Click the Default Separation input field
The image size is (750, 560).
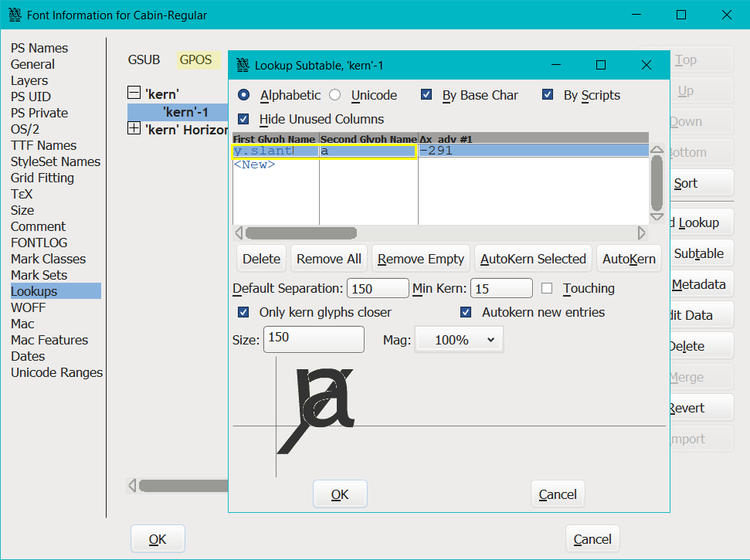pyautogui.click(x=377, y=288)
